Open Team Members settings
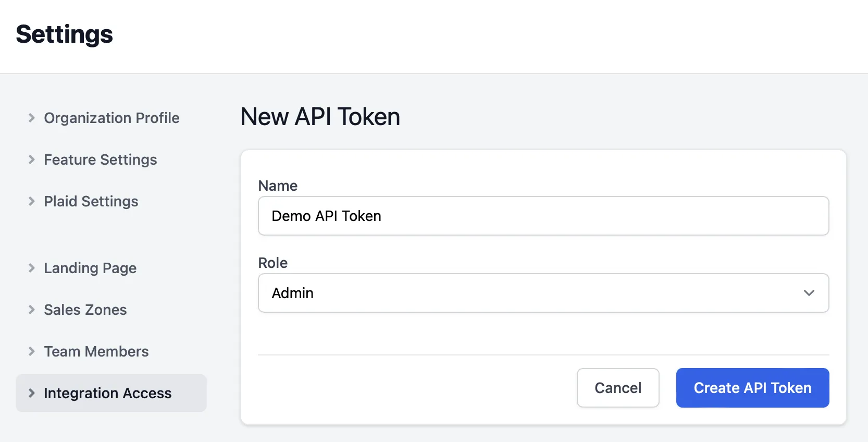Image resolution: width=868 pixels, height=442 pixels. click(x=96, y=351)
